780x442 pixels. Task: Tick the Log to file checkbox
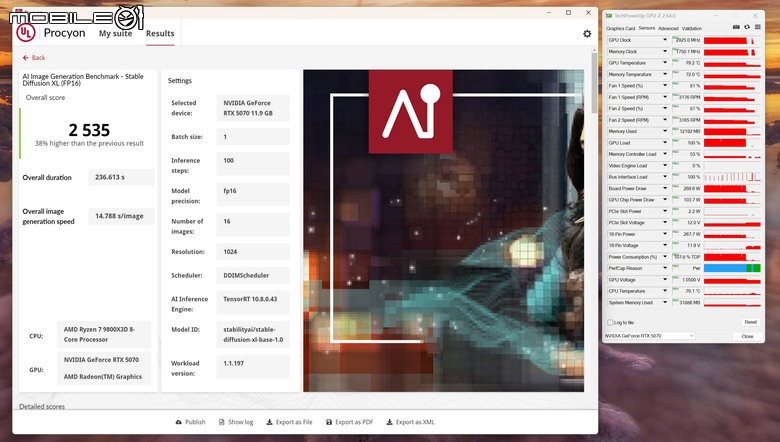(x=610, y=323)
